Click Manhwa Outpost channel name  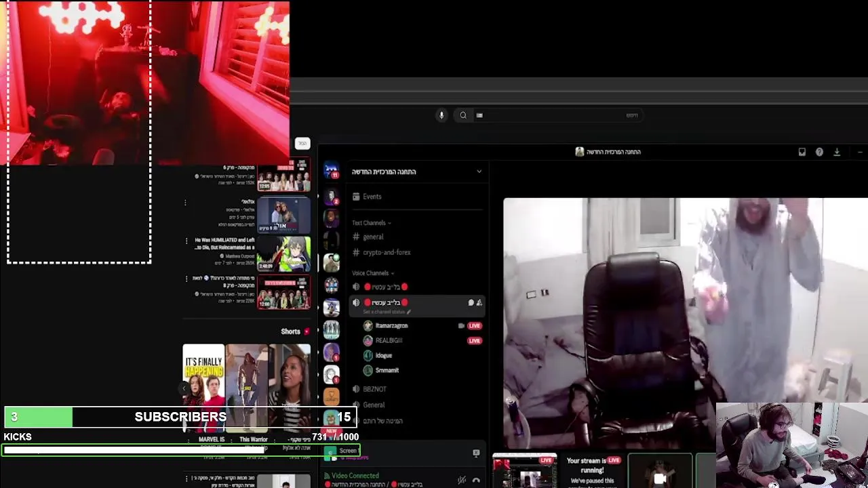[x=239, y=257]
